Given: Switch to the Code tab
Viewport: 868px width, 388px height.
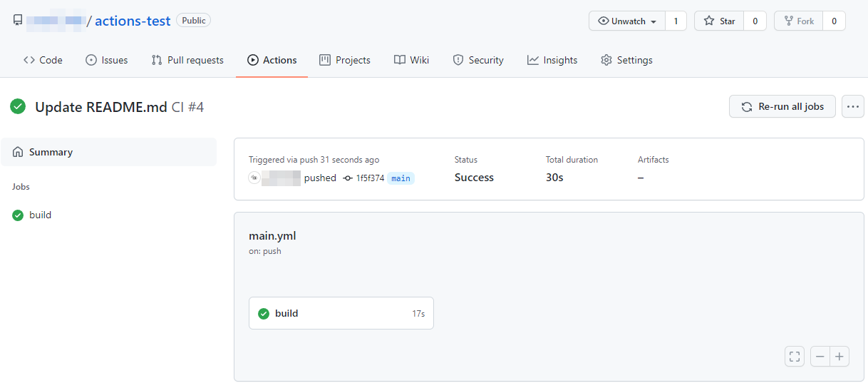Looking at the screenshot, I should tap(43, 60).
